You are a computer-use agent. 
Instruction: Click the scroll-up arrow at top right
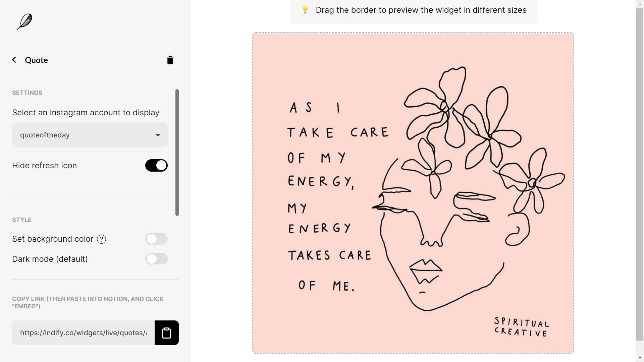click(640, 4)
